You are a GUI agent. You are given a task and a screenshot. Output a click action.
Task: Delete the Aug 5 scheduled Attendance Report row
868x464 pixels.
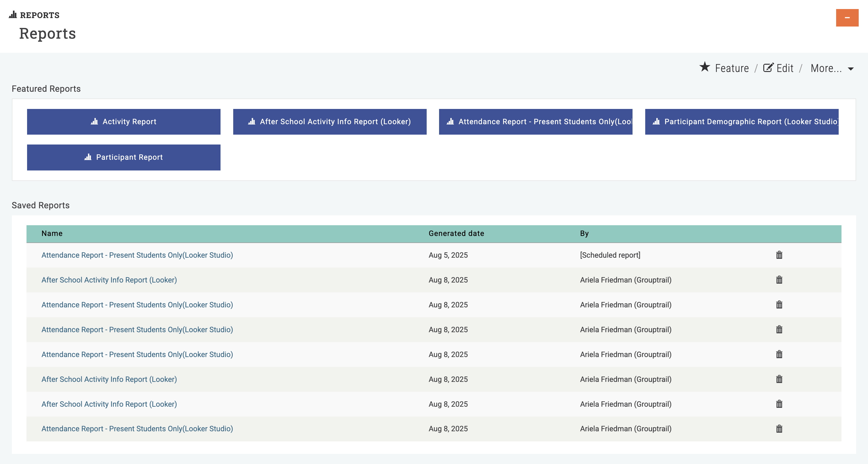tap(779, 255)
